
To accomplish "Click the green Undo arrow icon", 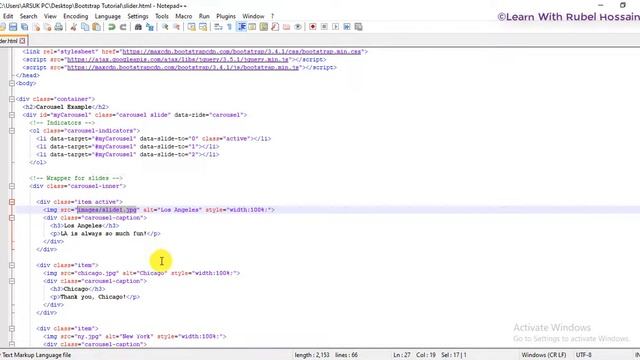I will point(111,27).
